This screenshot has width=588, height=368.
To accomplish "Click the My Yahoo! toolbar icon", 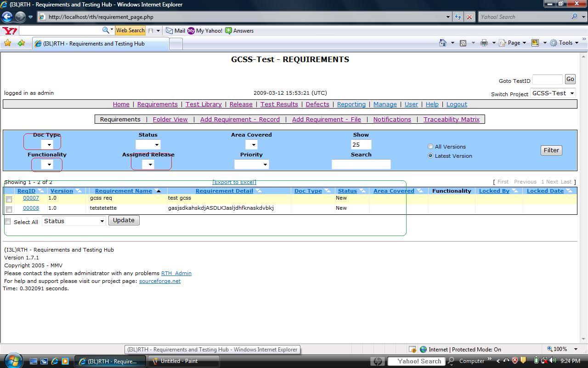I will [x=192, y=31].
